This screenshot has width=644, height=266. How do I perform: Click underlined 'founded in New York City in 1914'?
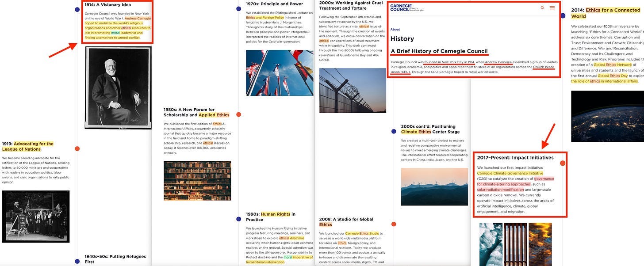tap(449, 62)
